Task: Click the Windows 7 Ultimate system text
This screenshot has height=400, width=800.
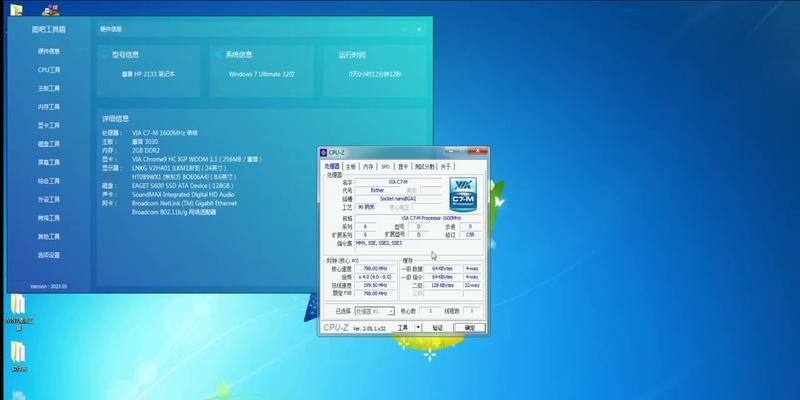Action: tap(262, 74)
